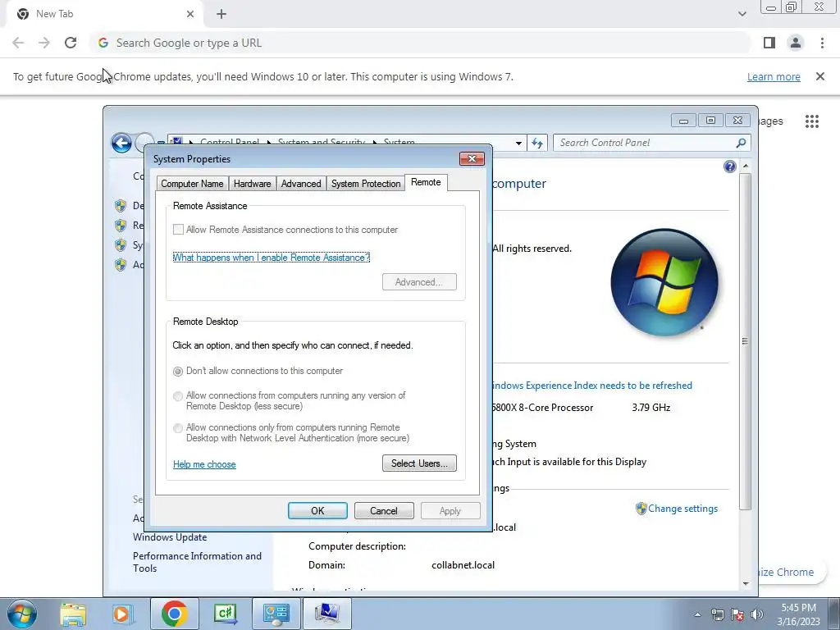Open Performance Information and Tools link
This screenshot has height=630, width=840.
pos(197,563)
